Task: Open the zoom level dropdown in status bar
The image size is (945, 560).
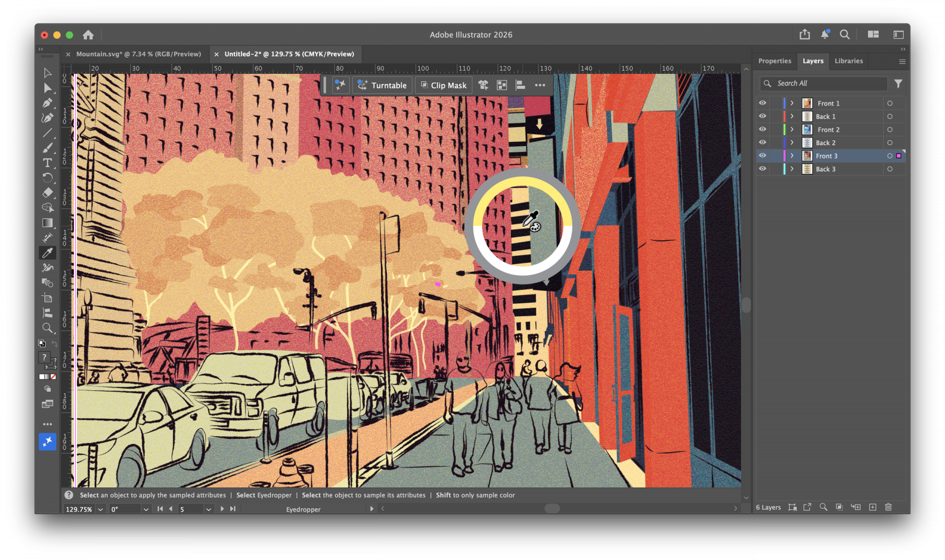Action: click(100, 509)
